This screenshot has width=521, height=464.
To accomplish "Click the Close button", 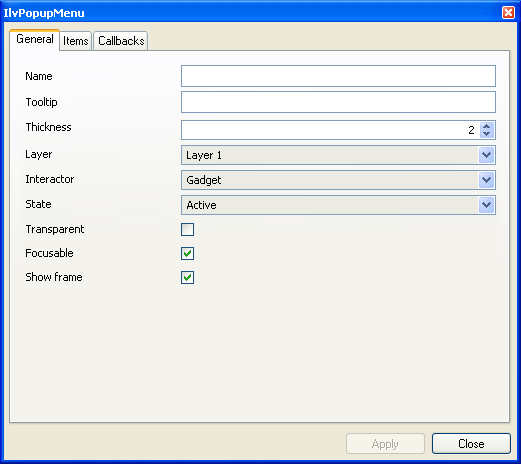I will 471,444.
